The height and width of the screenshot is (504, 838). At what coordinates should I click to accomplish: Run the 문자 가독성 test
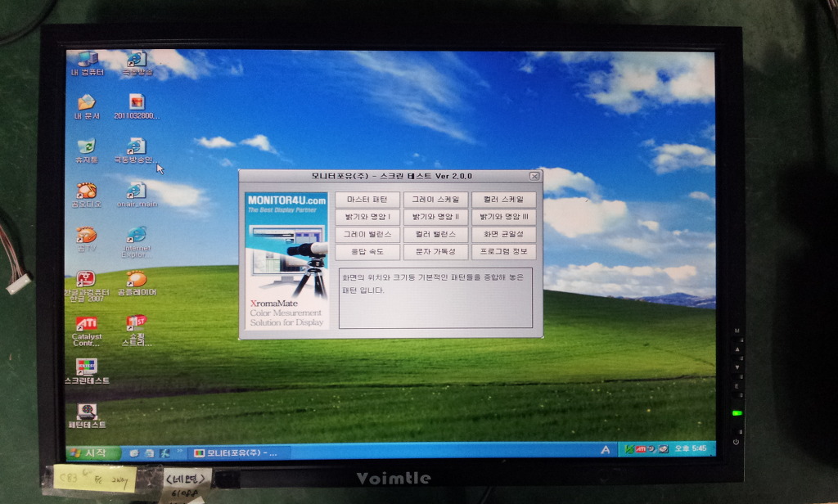point(435,251)
